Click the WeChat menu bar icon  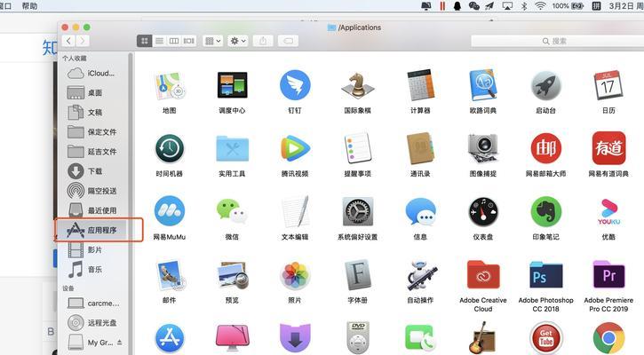(474, 5)
